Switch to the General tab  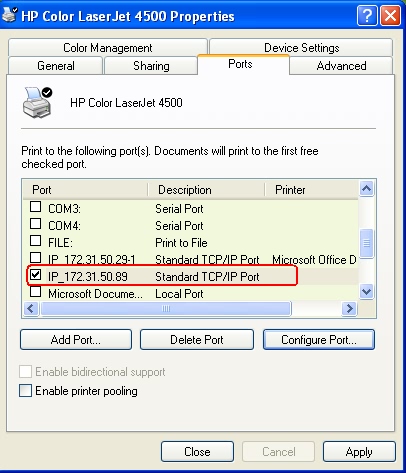56,66
